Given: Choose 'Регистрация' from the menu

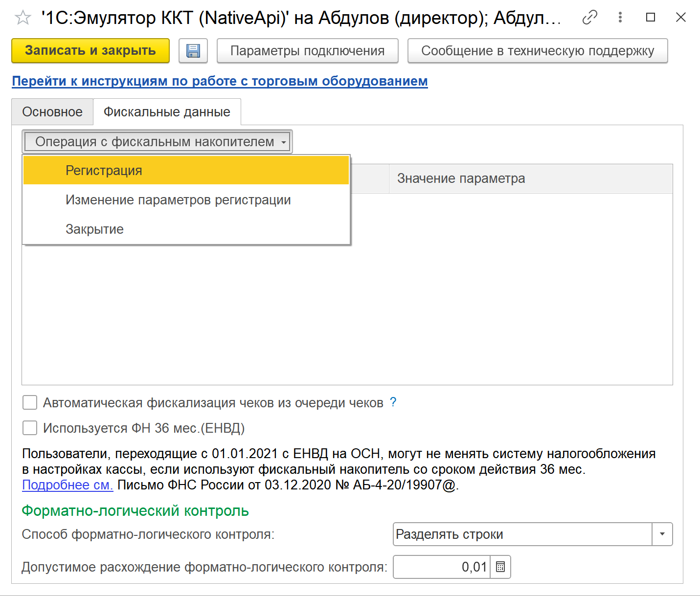Looking at the screenshot, I should [186, 171].
